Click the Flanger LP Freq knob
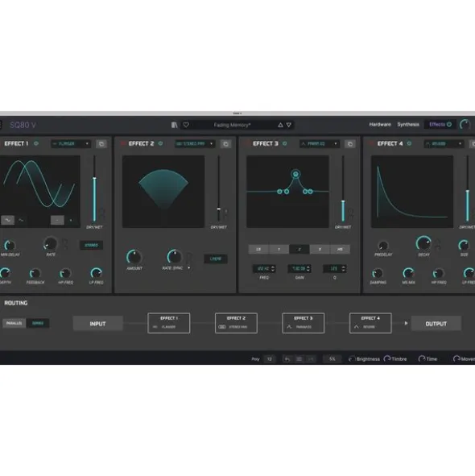This screenshot has height=476, width=475. [x=97, y=273]
